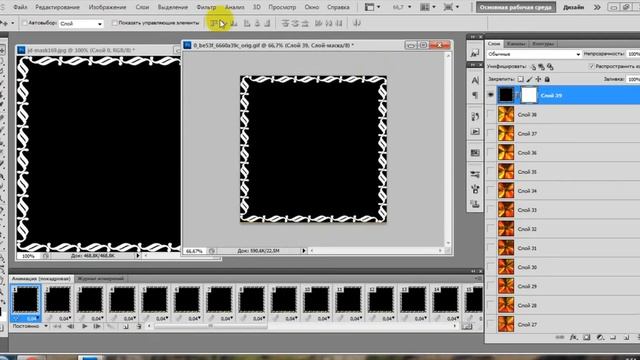Viewport: 640px width, 360px height.
Task: Click unify layer style icon
Action: 550,67
